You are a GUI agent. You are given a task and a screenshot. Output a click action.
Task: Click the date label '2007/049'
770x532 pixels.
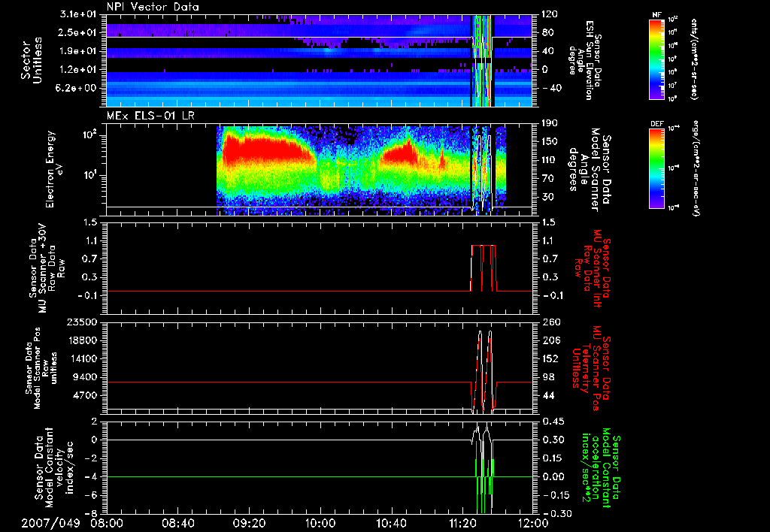click(x=50, y=523)
